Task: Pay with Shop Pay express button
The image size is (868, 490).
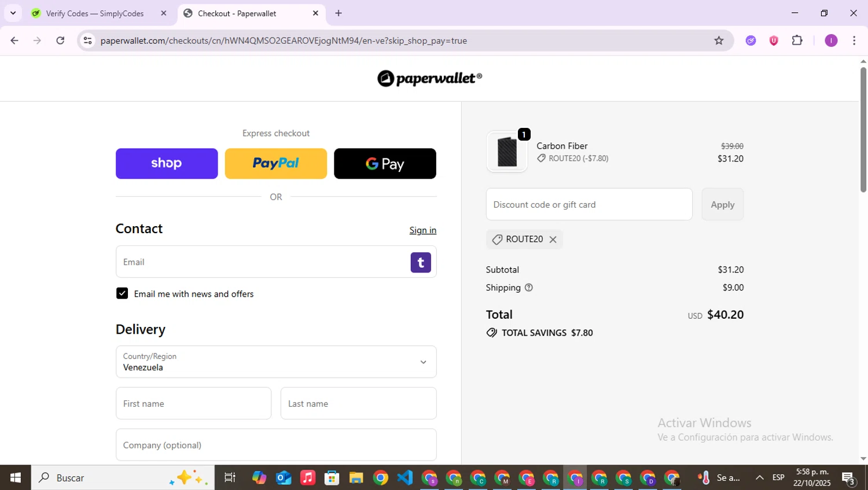Action: [167, 164]
